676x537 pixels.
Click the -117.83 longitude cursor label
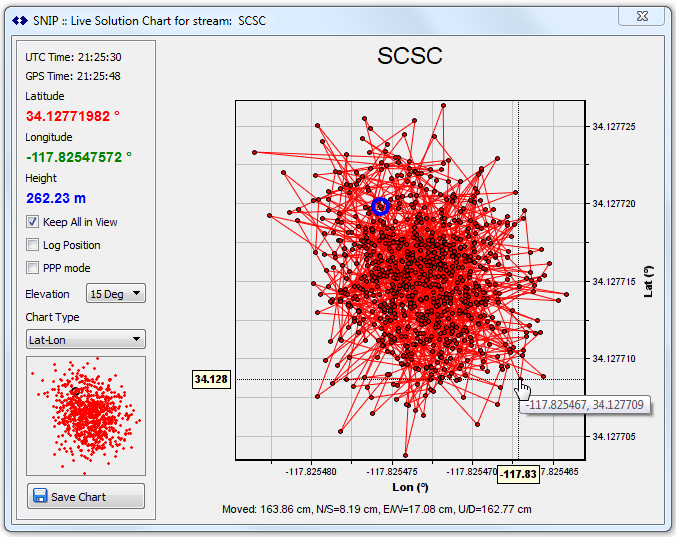(x=518, y=474)
